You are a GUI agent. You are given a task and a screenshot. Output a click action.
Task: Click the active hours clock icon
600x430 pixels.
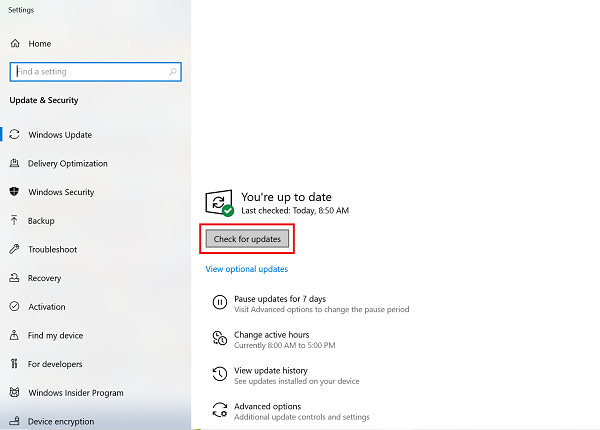click(x=219, y=338)
